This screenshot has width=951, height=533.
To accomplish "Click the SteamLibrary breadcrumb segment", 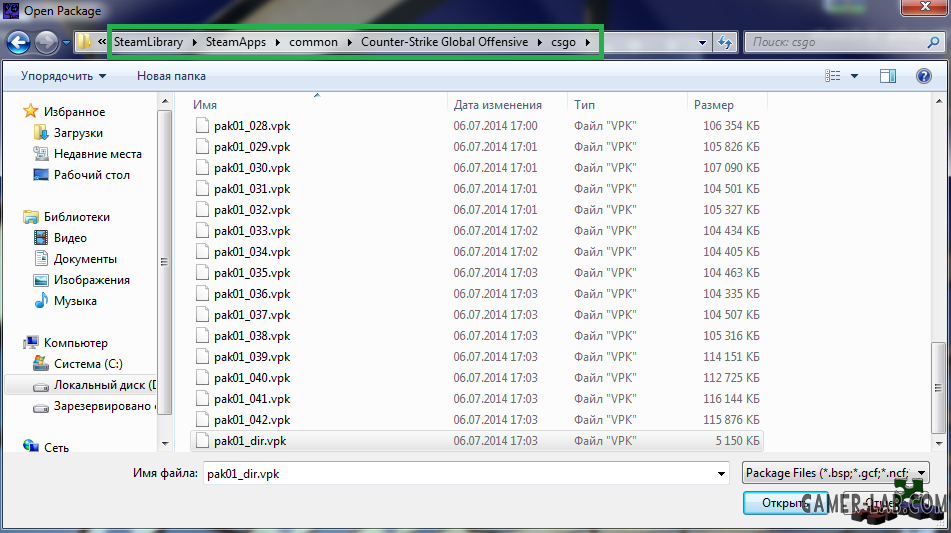I will (149, 42).
